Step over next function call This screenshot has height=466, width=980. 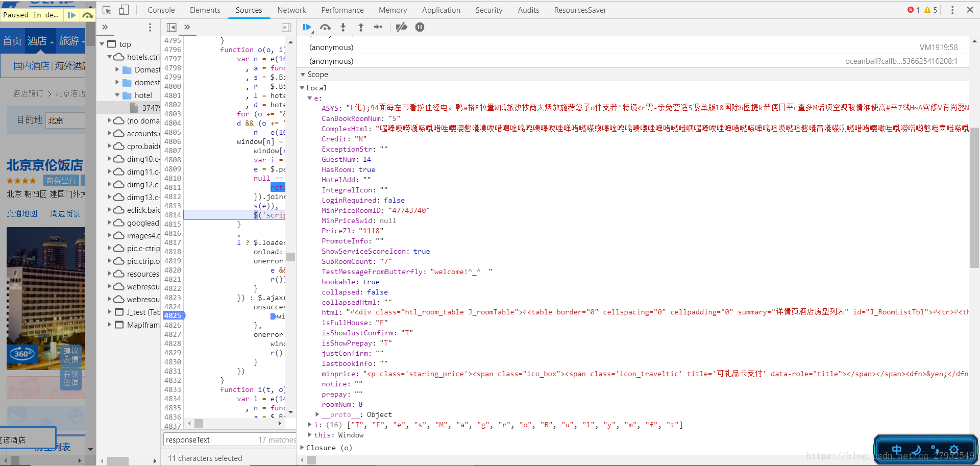coord(325,27)
